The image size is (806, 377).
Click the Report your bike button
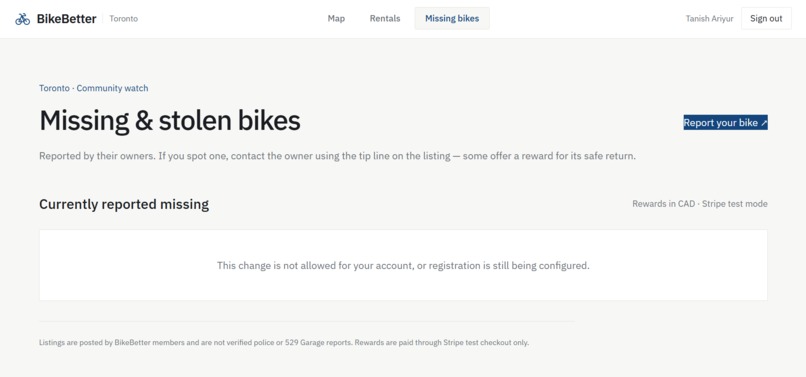(725, 122)
